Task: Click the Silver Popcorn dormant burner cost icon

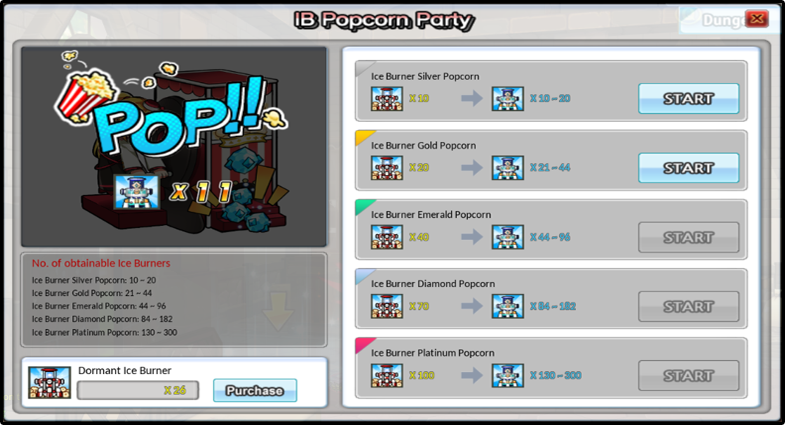Action: pyautogui.click(x=387, y=99)
